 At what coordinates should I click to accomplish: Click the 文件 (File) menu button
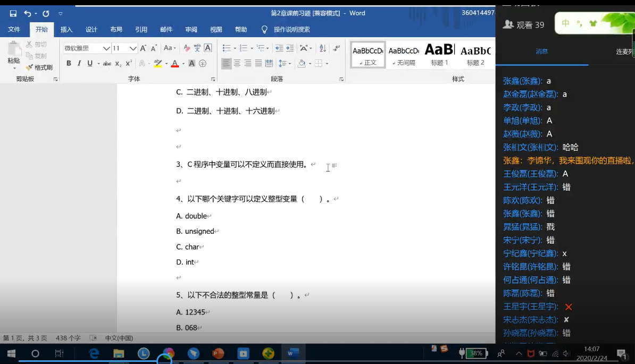[x=14, y=30]
